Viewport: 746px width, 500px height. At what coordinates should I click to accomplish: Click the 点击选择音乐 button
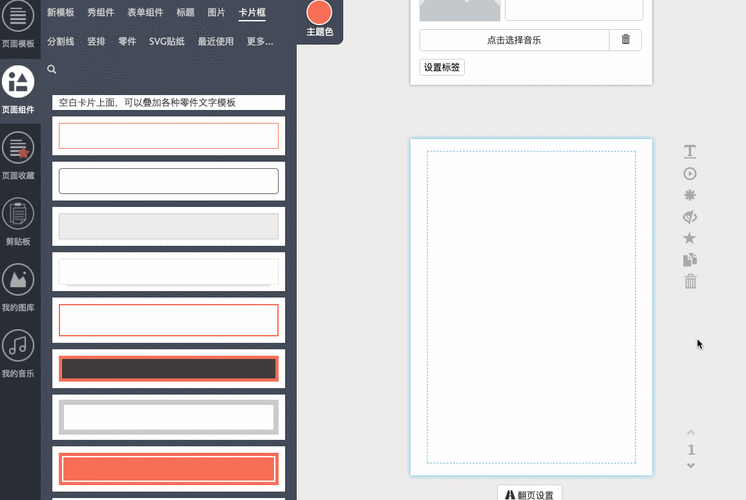[x=514, y=40]
